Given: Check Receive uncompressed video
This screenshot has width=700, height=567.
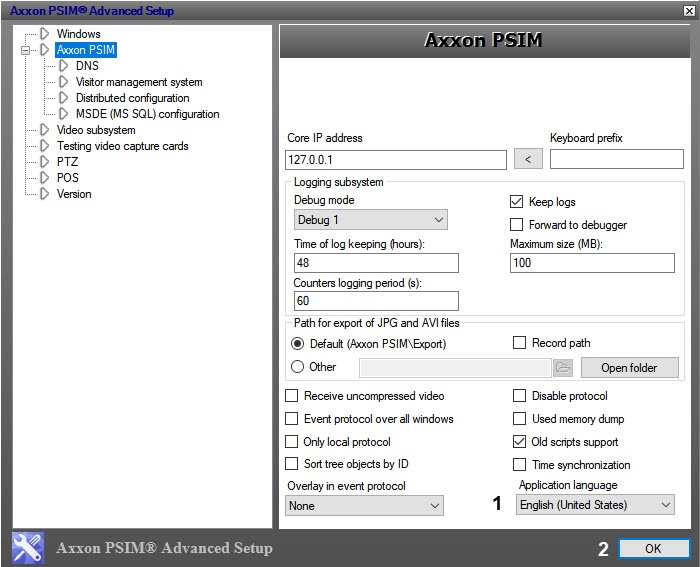Looking at the screenshot, I should (292, 396).
